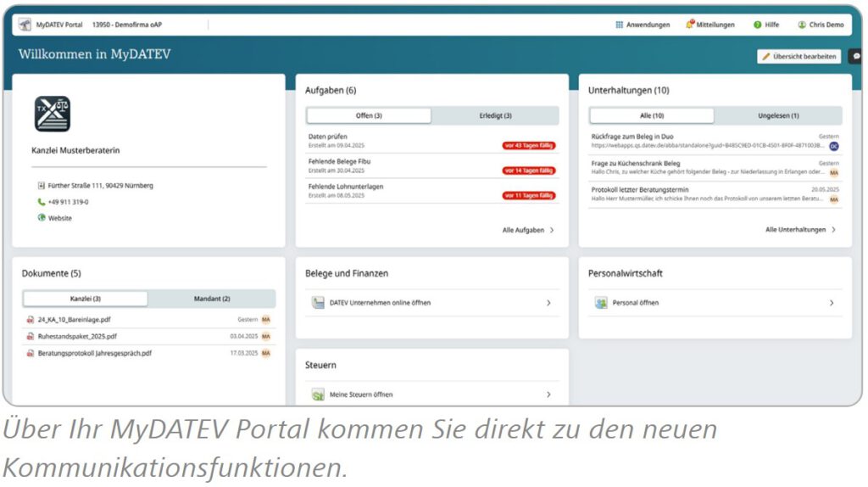Click the Website globe icon
Image resolution: width=868 pixels, height=487 pixels.
click(x=42, y=218)
